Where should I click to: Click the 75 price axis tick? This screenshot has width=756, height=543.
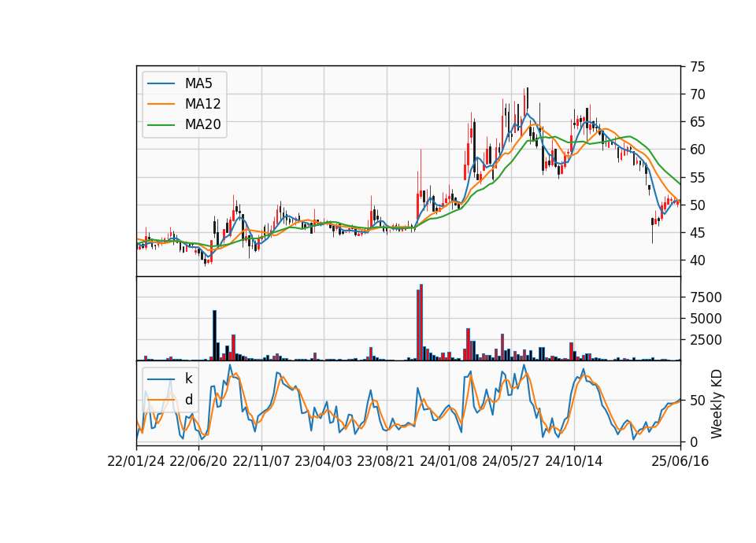point(698,67)
